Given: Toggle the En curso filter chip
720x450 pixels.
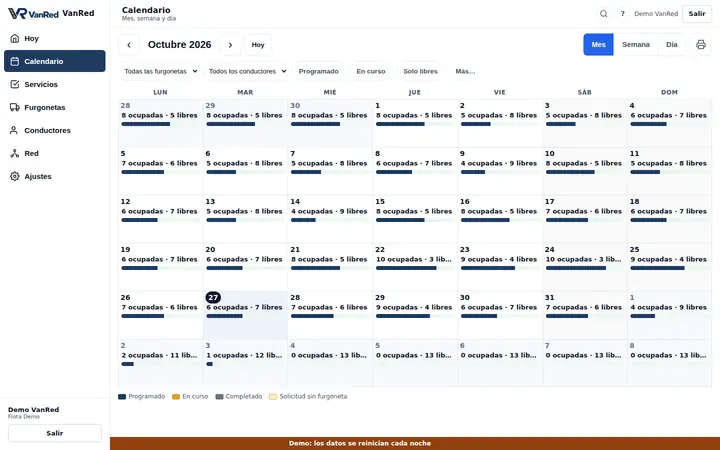Looking at the screenshot, I should pyautogui.click(x=371, y=71).
